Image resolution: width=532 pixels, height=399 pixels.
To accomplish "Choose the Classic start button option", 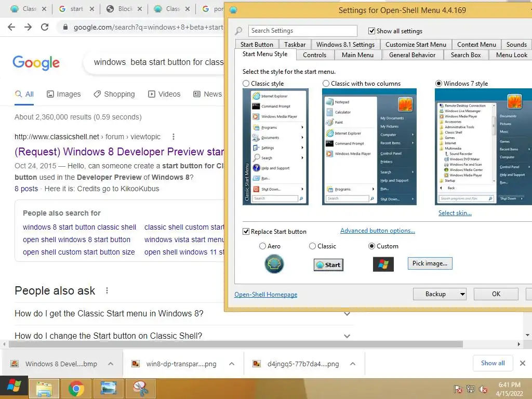I will pyautogui.click(x=312, y=246).
